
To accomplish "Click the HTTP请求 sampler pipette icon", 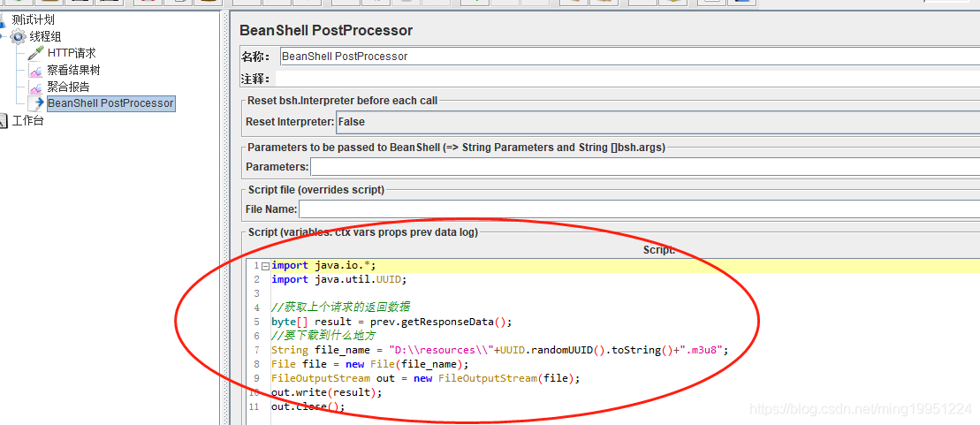I will (35, 53).
